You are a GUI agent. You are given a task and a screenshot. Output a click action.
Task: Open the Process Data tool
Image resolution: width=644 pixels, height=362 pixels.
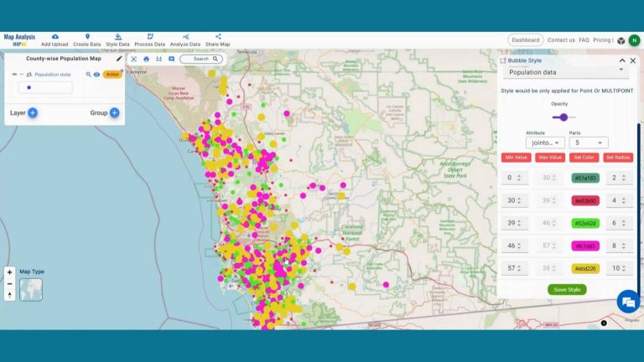[x=149, y=40]
